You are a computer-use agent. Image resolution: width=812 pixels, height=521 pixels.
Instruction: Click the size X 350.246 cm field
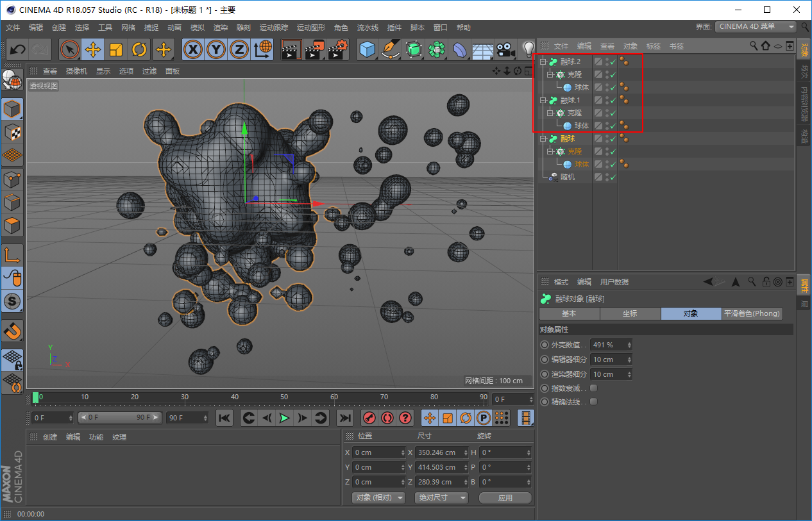[x=441, y=452]
